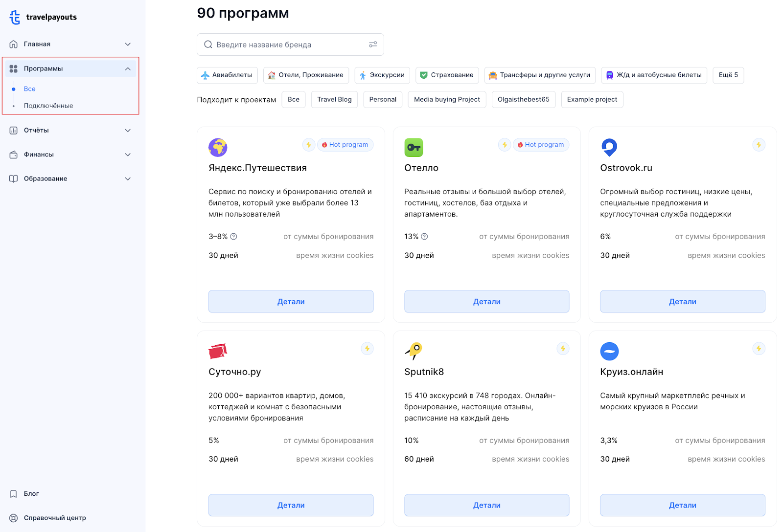The image size is (783, 532).
Task: Click the Программы grid icon in sidebar
Action: coord(14,68)
